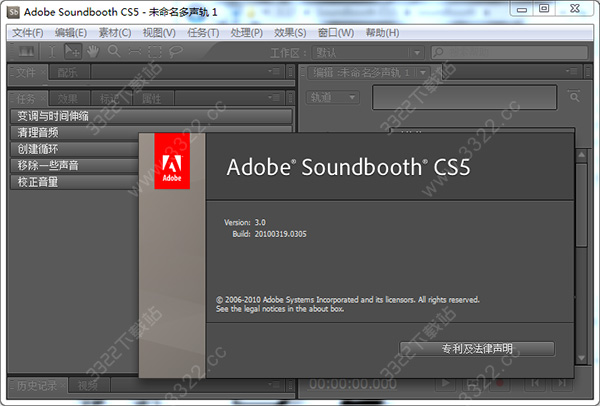The width and height of the screenshot is (600, 406).
Task: Click the Play button in transport
Action: coord(445,383)
